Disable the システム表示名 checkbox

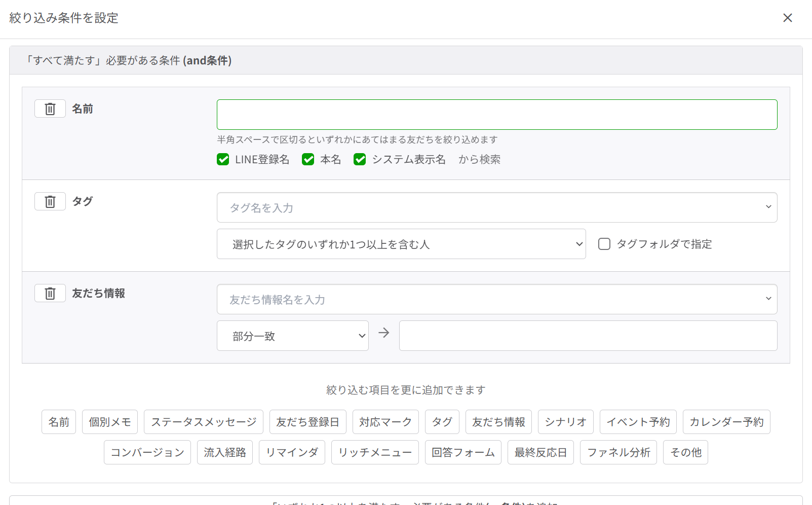pos(360,160)
